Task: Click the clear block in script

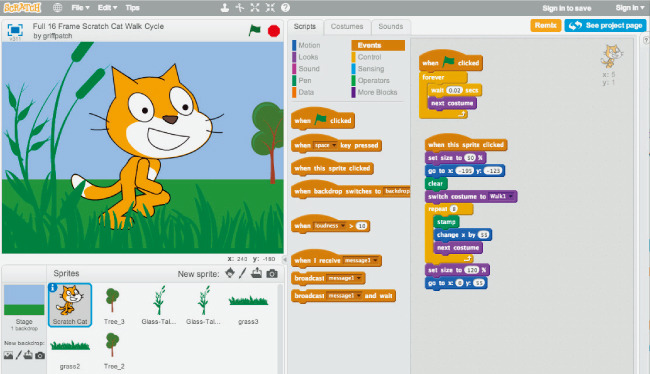Action: 435,183
